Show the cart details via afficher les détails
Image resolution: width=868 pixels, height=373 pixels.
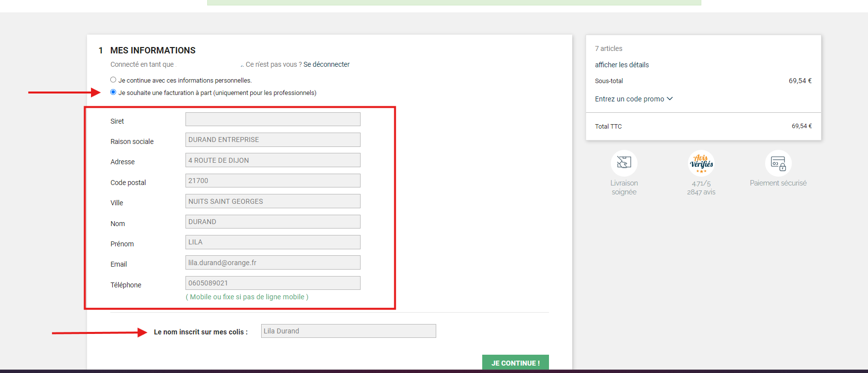pos(622,65)
